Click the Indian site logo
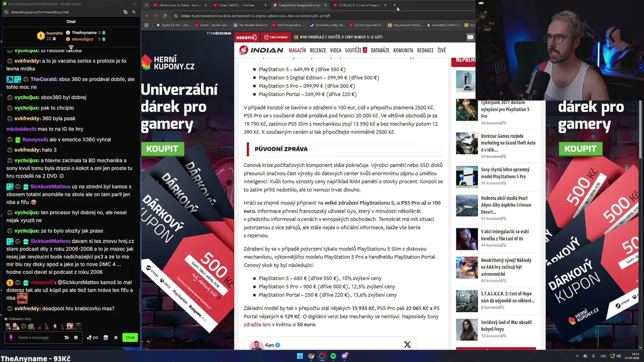The width and height of the screenshot is (644, 362). [x=261, y=50]
